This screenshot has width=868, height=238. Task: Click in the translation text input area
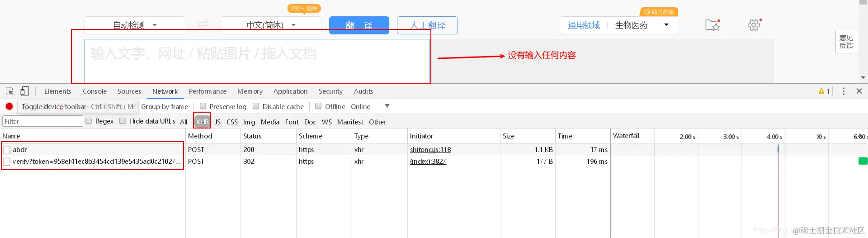point(257,61)
